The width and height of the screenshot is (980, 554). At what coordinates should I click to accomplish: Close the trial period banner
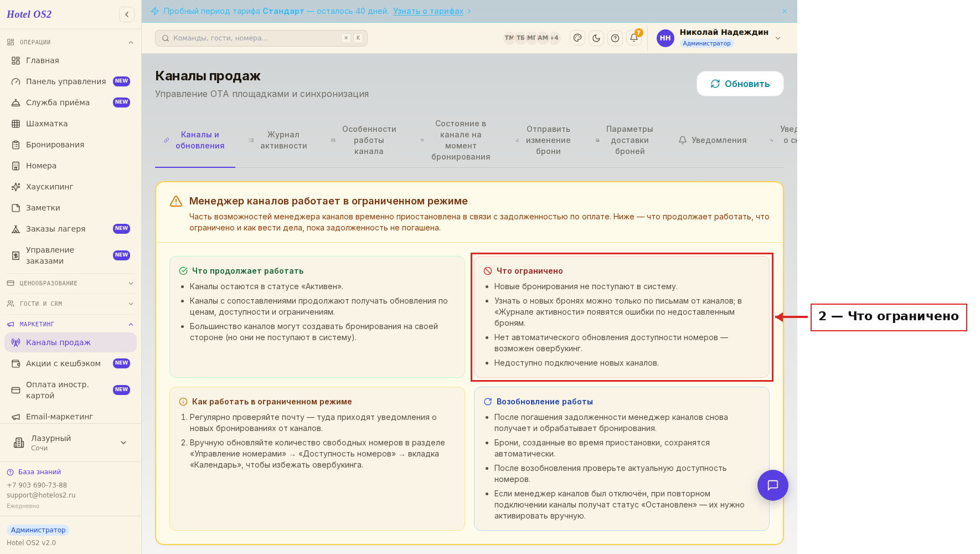click(x=784, y=11)
